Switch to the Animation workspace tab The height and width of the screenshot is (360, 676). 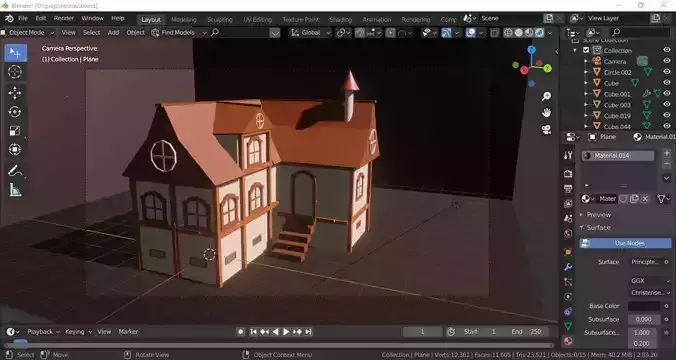tap(377, 20)
